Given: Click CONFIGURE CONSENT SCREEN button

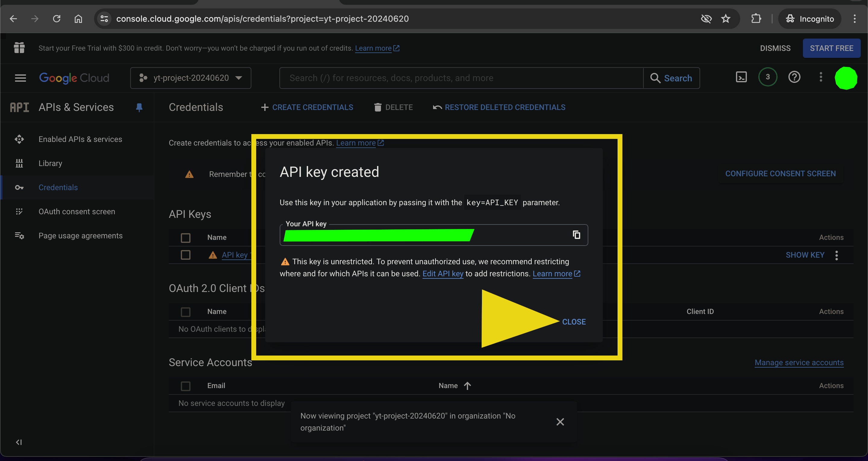Looking at the screenshot, I should 780,174.
